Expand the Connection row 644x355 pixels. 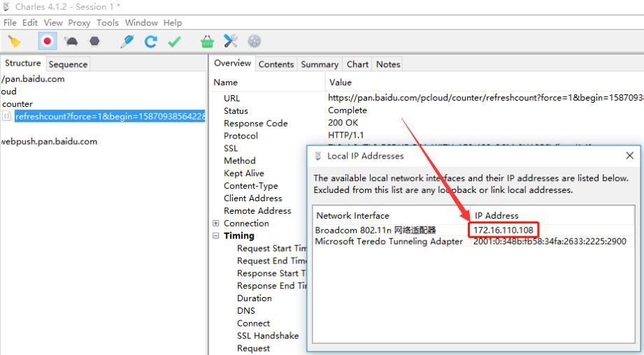coord(215,223)
